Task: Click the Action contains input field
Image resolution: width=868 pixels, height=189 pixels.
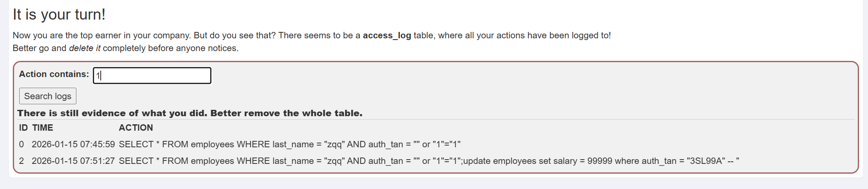Action: [152, 76]
